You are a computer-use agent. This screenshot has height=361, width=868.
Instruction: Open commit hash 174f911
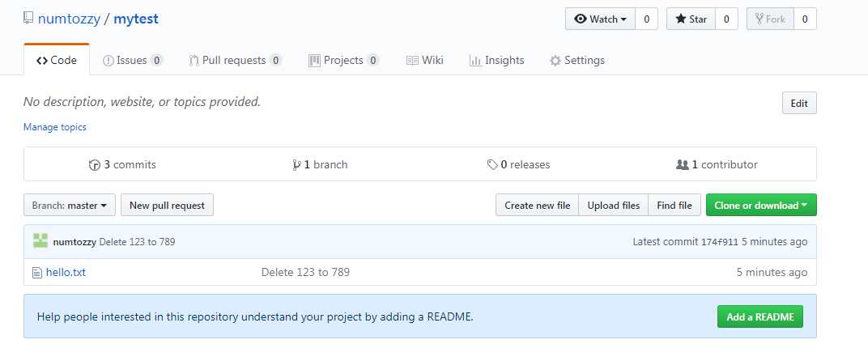click(720, 242)
